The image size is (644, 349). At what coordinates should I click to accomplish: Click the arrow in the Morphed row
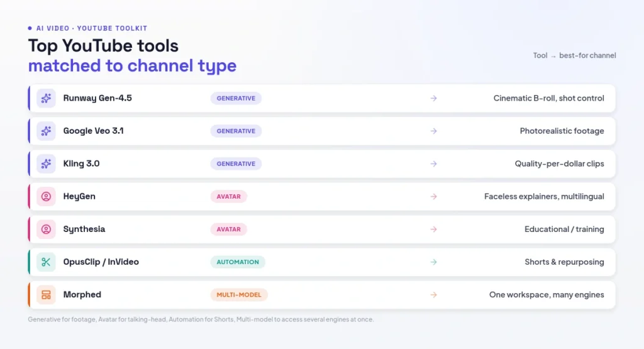[434, 295]
